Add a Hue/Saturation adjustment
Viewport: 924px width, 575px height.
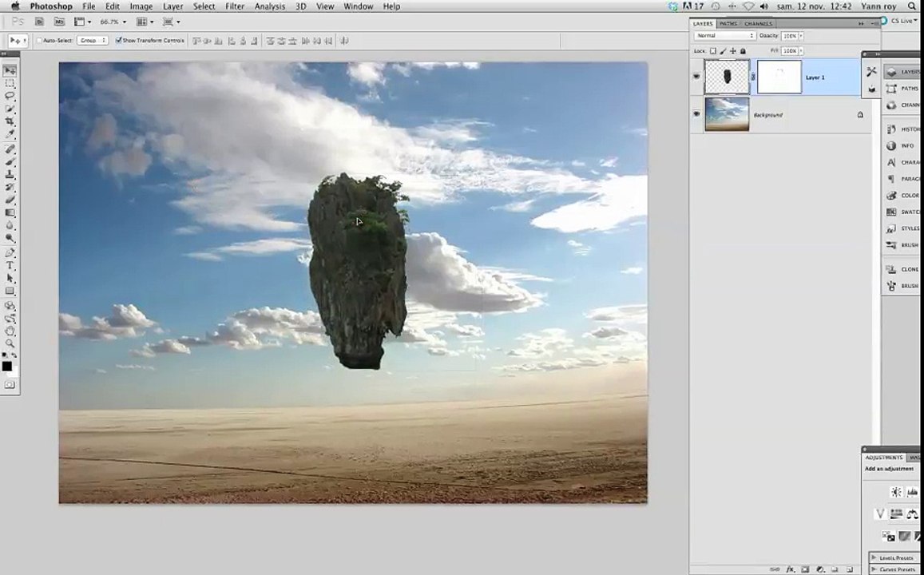coord(896,514)
